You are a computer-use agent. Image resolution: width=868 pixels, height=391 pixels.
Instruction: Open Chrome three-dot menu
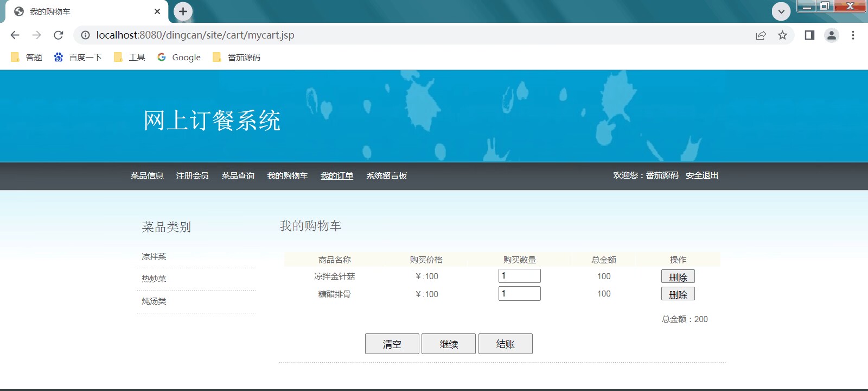853,35
